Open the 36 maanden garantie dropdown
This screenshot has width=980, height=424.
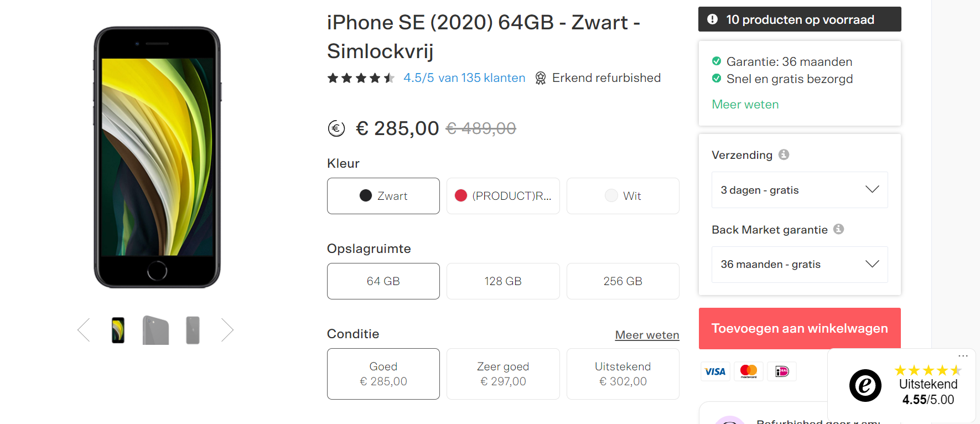(800, 265)
